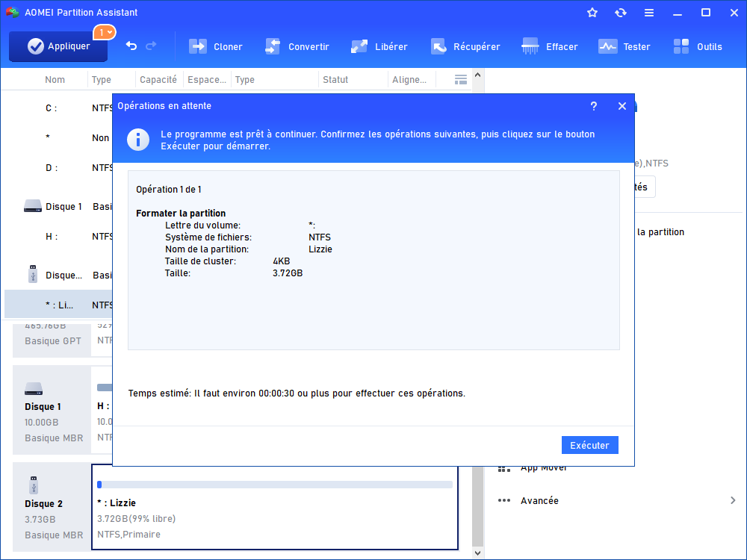Open the Récupérer tool
The height and width of the screenshot is (560, 747).
point(465,46)
